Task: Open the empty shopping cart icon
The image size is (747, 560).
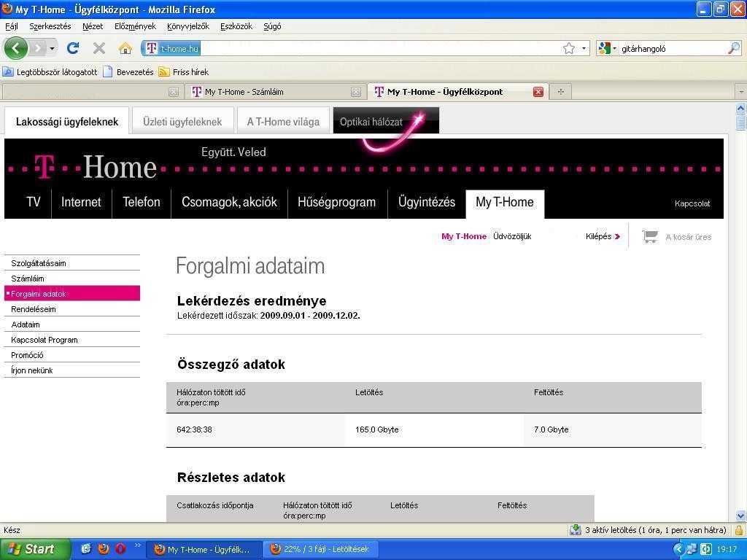Action: tap(649, 236)
